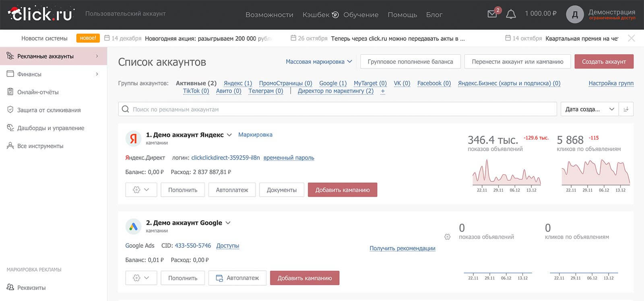Click the Кэшбек ruble icon
This screenshot has width=644, height=301.
[335, 15]
